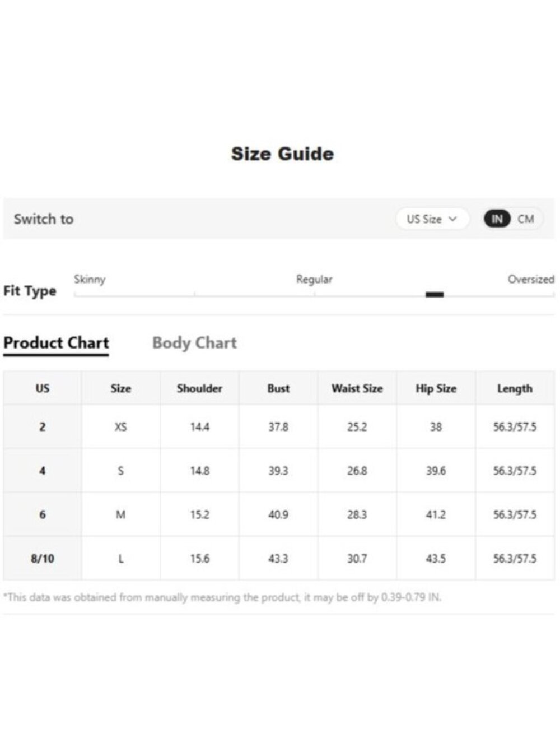The height and width of the screenshot is (747, 560).
Task: Select the US size 2 row
Action: 279,426
